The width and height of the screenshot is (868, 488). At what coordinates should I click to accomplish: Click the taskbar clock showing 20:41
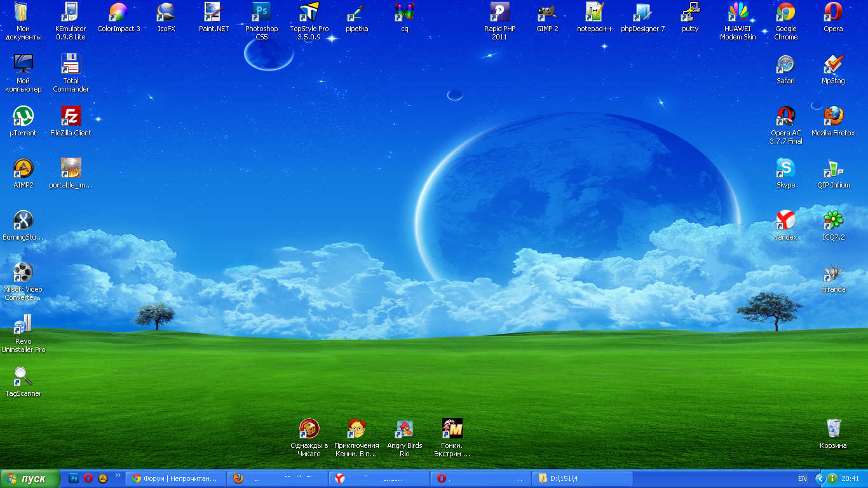coord(850,478)
